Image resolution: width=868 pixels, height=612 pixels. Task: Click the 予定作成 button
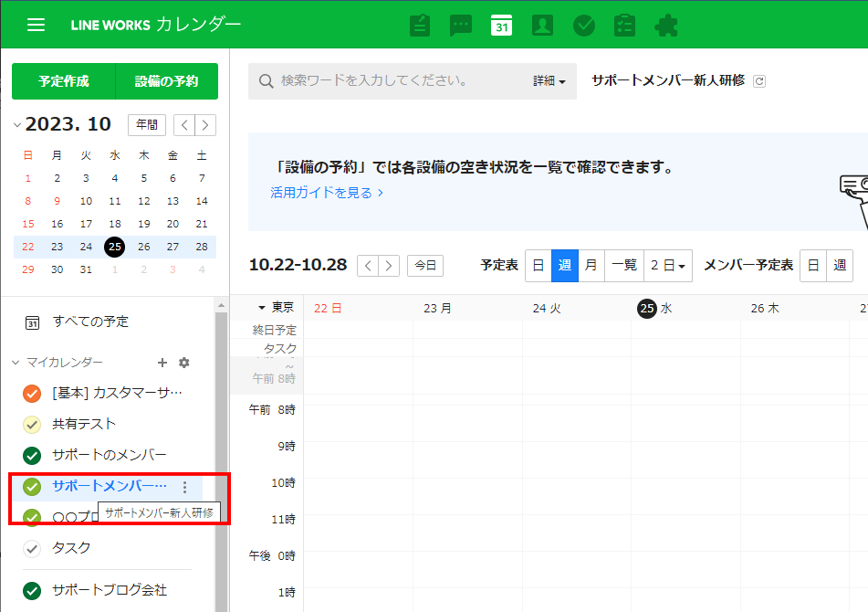coord(64,81)
